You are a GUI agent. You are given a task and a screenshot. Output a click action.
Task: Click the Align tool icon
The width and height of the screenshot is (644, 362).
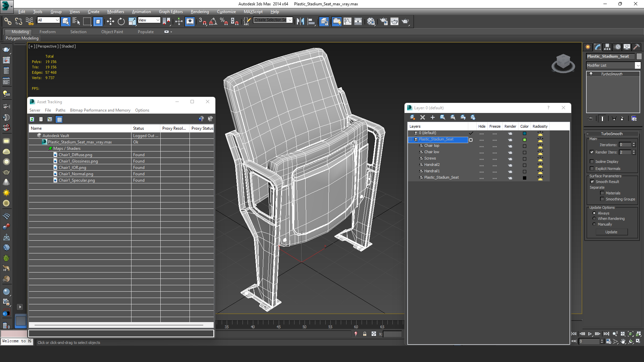(311, 21)
